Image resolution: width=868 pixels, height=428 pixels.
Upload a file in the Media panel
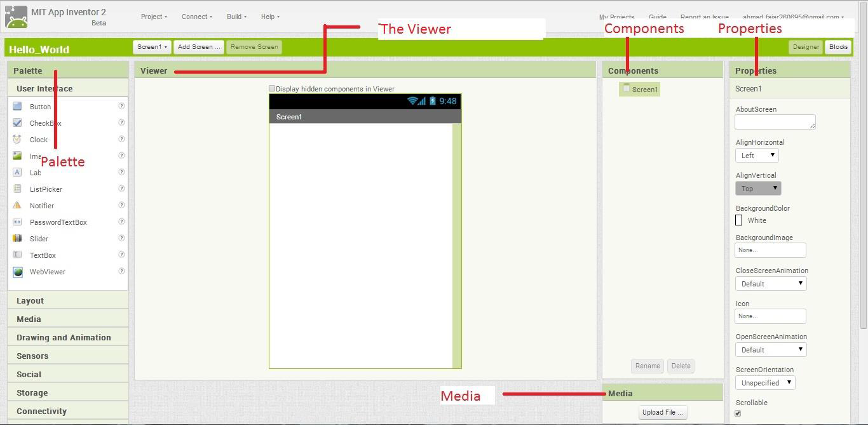click(662, 412)
